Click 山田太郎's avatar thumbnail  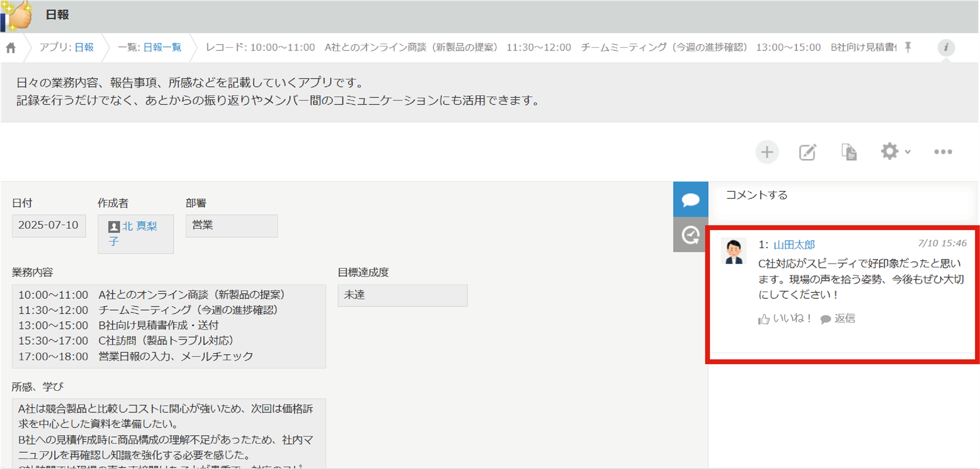[x=734, y=251]
